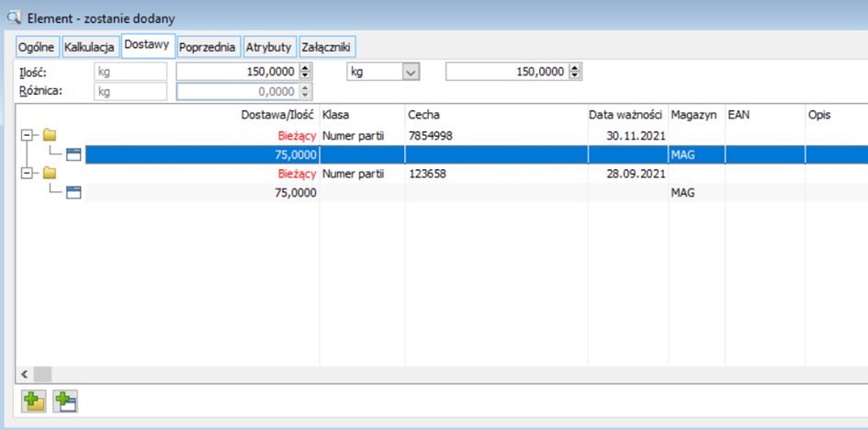Viewport: 868px width, 430px height.
Task: Click the Ilość 150,0000 input field
Action: 237,72
